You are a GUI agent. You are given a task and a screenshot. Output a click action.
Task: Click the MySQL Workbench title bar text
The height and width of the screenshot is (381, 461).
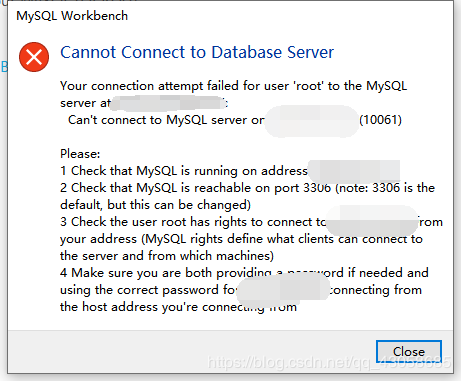pyautogui.click(x=72, y=16)
